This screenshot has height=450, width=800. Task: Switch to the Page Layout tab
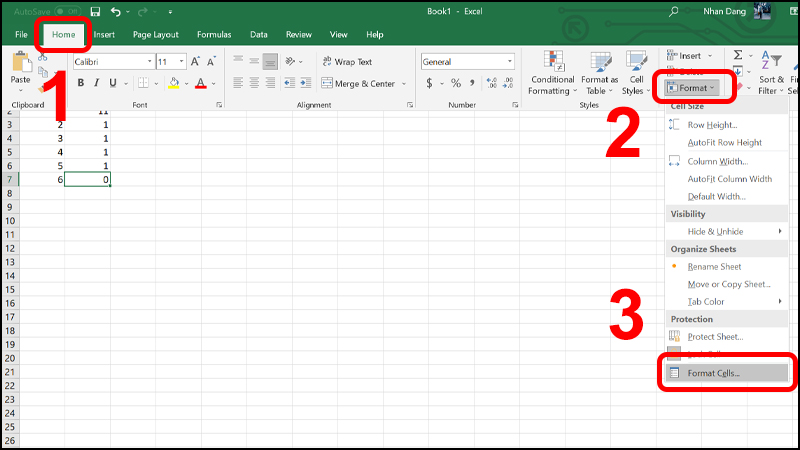click(x=155, y=34)
